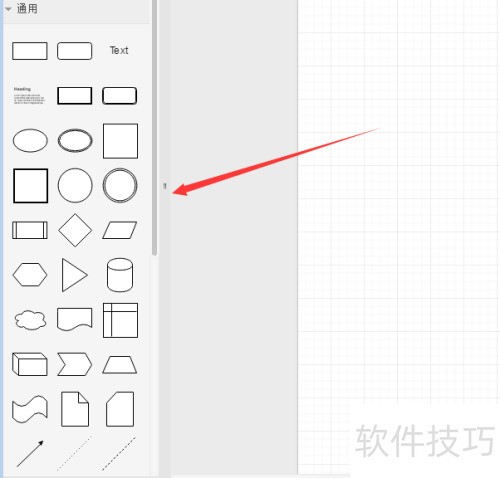Pick the Card shape with cut corner
This screenshot has height=478, width=500.
120,409
